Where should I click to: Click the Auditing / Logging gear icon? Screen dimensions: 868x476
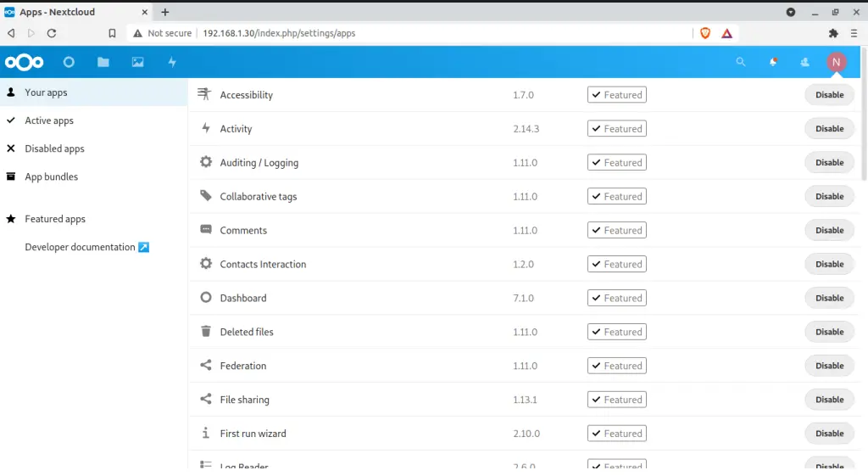point(206,162)
